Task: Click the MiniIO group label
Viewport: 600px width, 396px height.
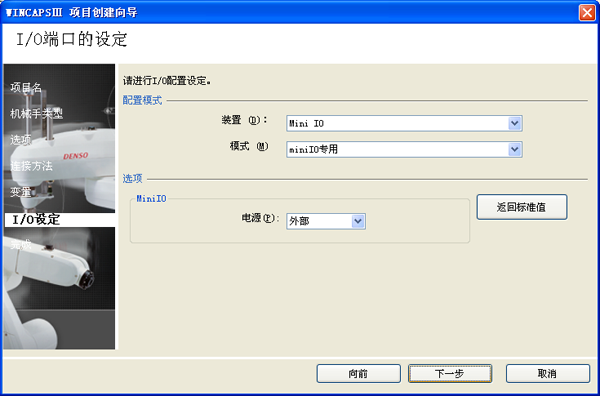Action: click(x=152, y=199)
